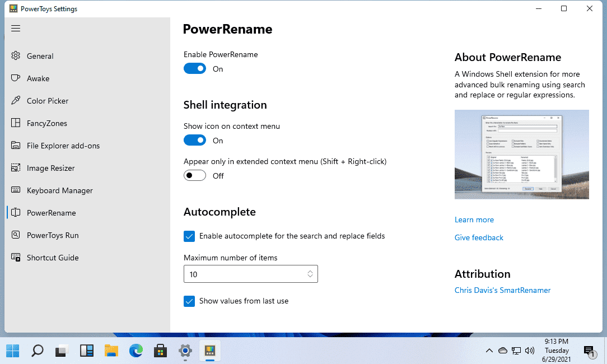Click the Keyboard Manager keyboard icon
This screenshot has width=607, height=364.
click(x=16, y=190)
